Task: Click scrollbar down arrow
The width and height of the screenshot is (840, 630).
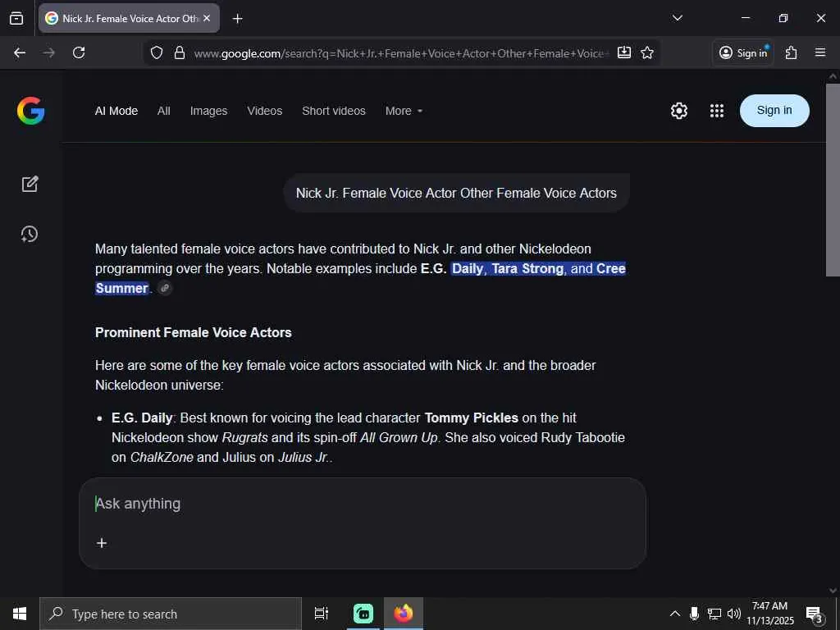Action: (x=833, y=590)
